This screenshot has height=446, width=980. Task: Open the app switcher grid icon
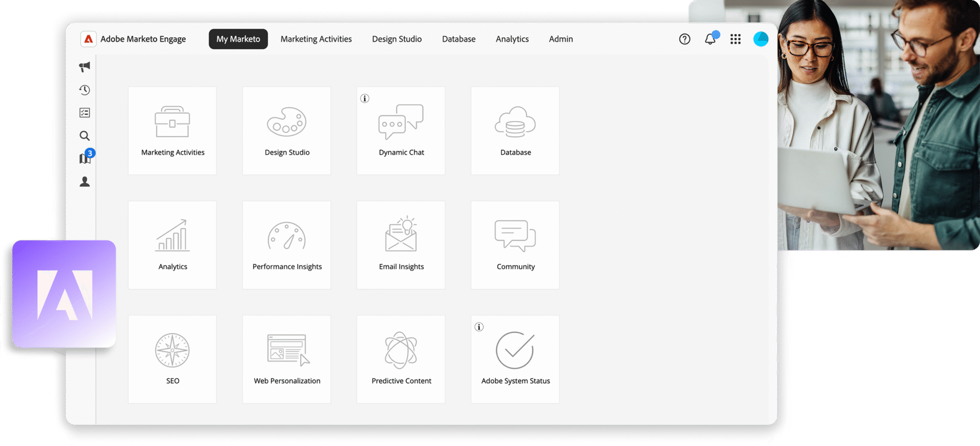tap(736, 39)
